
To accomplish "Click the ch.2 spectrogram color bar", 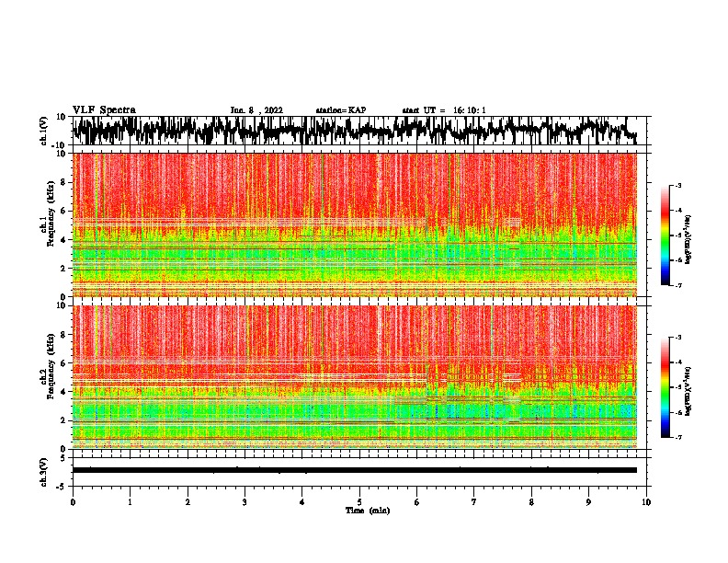I will point(665,387).
